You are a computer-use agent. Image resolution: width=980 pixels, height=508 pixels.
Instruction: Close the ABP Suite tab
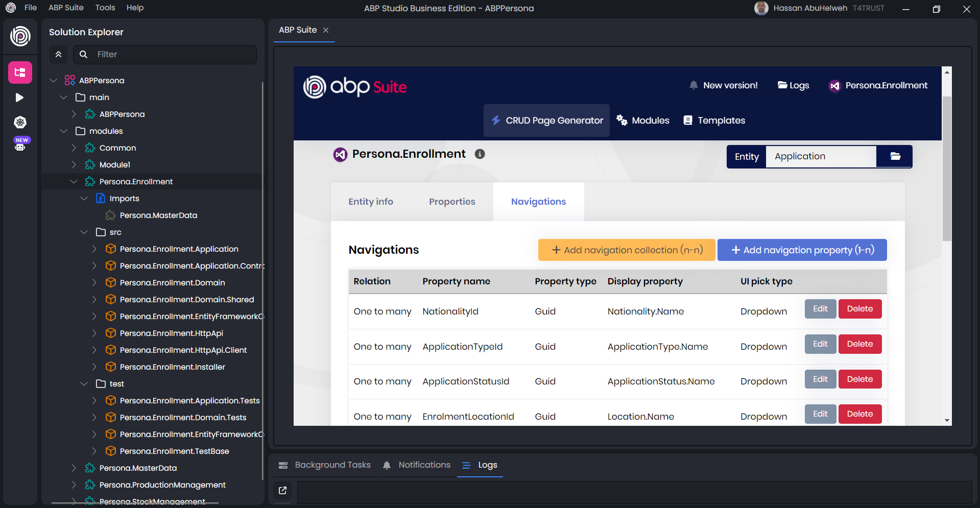click(326, 30)
